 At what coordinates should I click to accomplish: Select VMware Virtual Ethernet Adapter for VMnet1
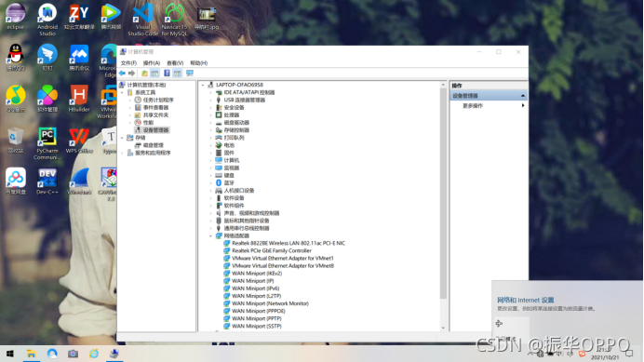(x=283, y=259)
